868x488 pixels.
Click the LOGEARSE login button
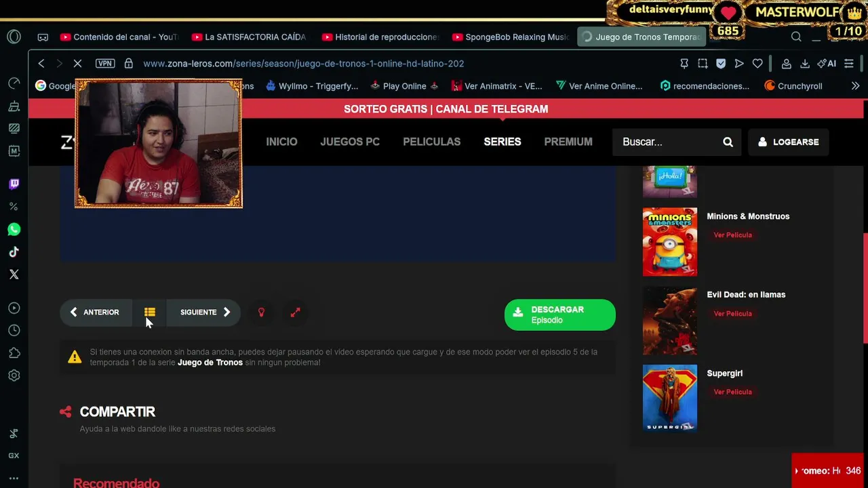789,142
